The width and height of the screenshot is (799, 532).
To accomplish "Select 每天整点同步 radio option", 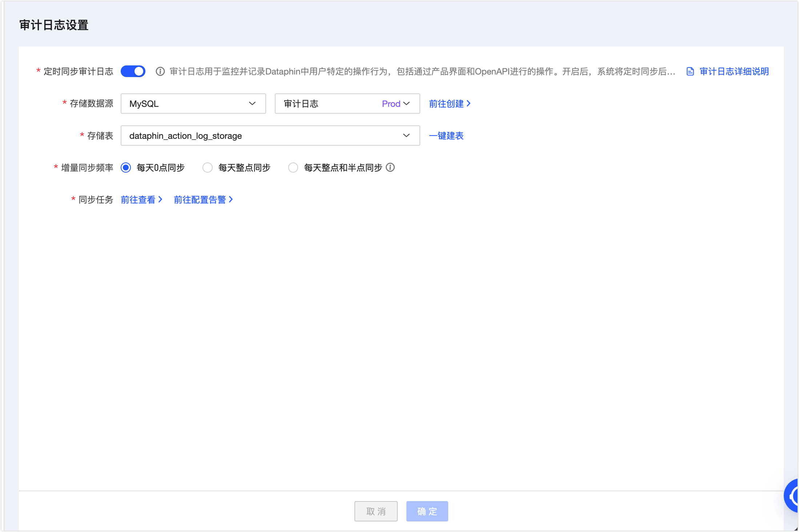I will (x=208, y=168).
